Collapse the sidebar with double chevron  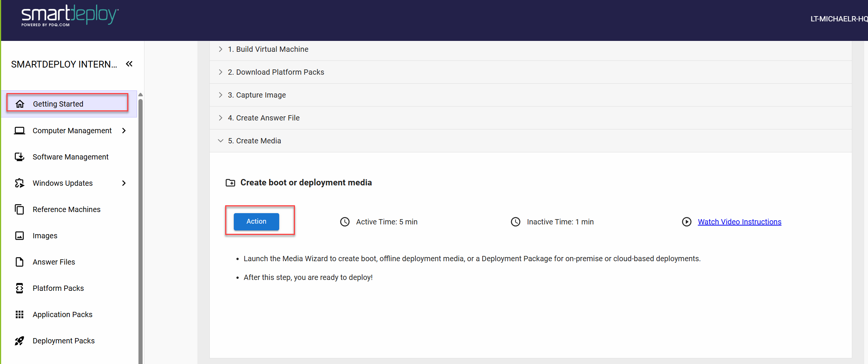tap(129, 64)
